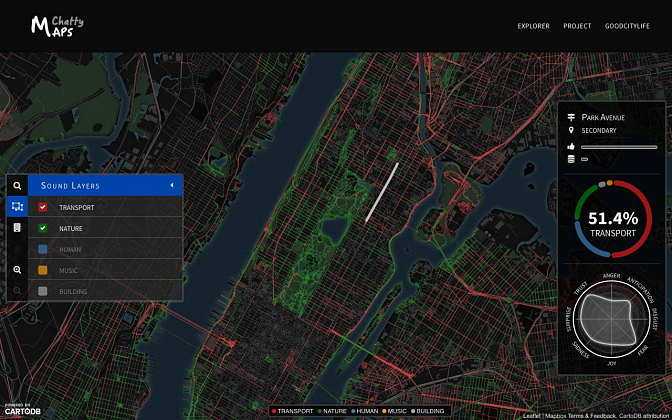Click the short data-amount bar indicator
This screenshot has height=420, width=672.
584,159
